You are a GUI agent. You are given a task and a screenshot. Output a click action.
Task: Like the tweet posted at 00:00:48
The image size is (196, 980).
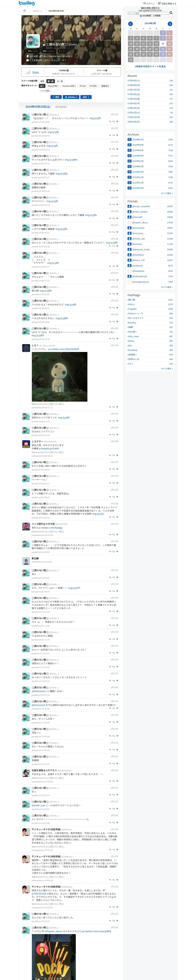tap(117, 122)
